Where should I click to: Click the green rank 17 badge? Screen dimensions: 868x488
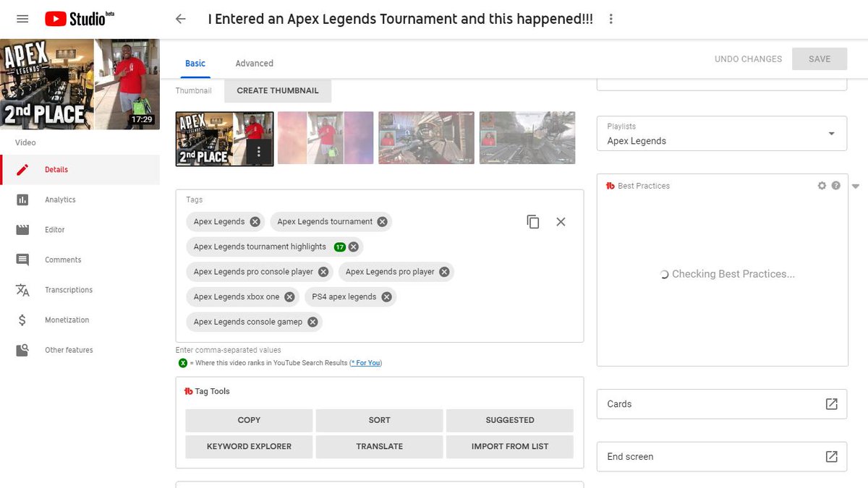click(340, 247)
